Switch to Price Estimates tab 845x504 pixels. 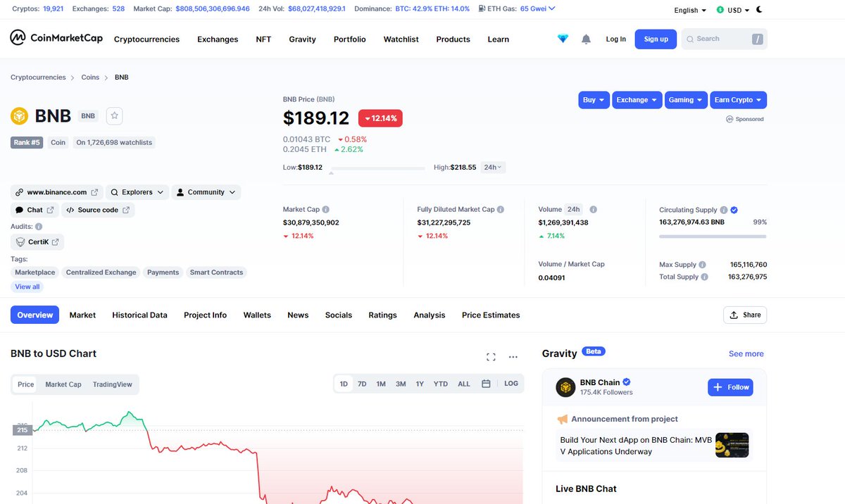coord(491,315)
